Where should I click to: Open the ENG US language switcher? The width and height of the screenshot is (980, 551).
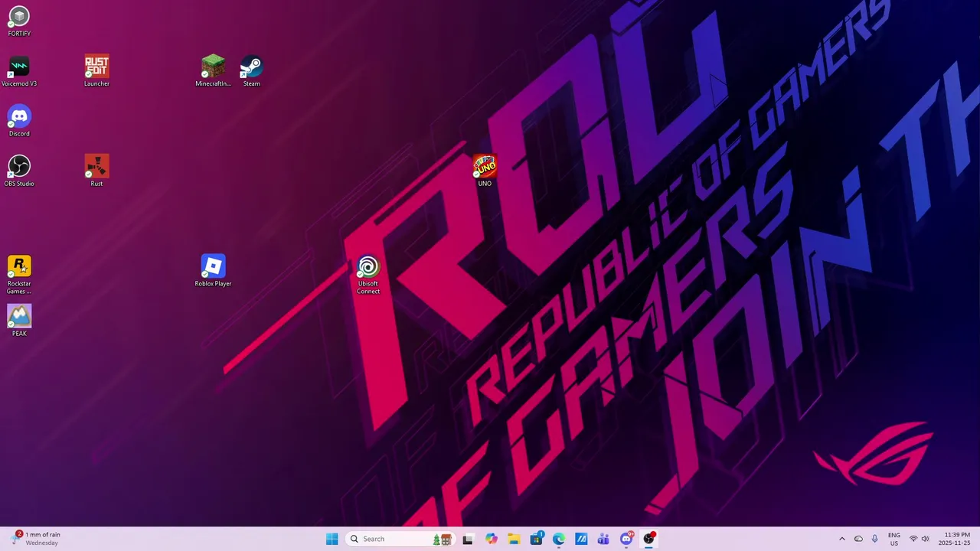pyautogui.click(x=894, y=539)
